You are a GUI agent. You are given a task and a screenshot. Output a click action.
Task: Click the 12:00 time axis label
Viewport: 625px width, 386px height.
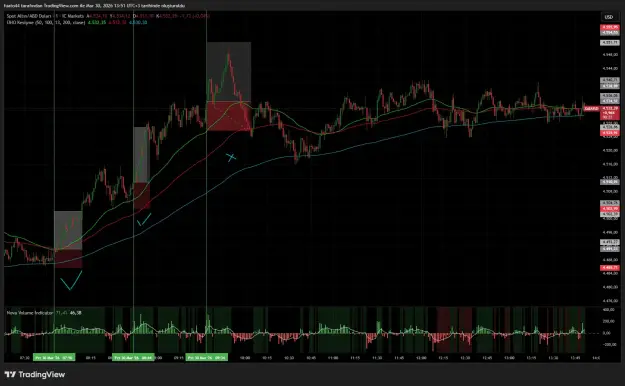pyautogui.click(x=421, y=358)
